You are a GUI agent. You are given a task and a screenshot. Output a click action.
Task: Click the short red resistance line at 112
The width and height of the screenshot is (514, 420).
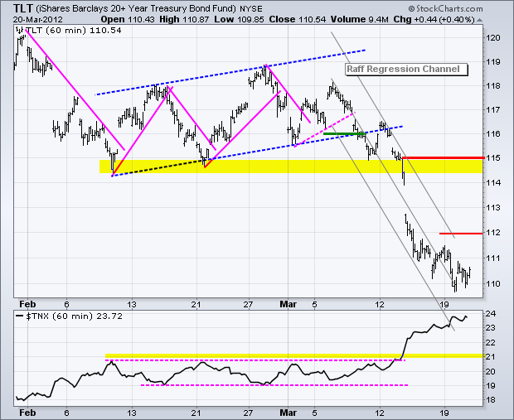[x=461, y=234]
